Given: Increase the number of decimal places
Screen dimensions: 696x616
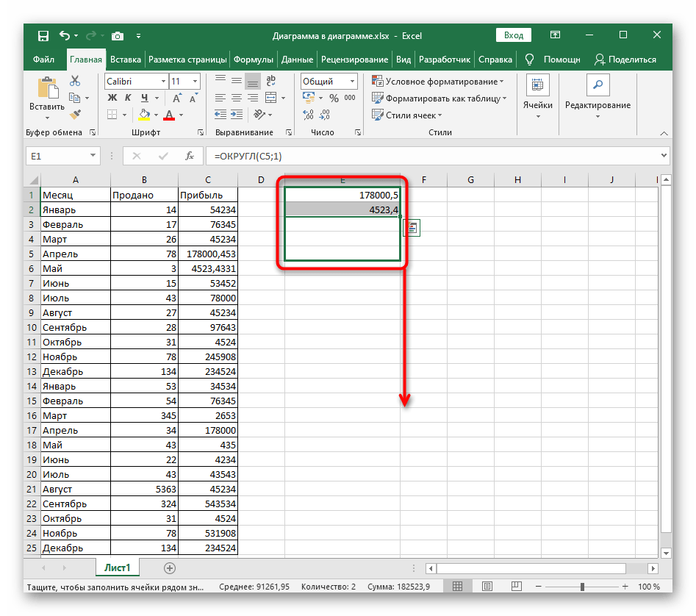Looking at the screenshot, I should coord(309,115).
